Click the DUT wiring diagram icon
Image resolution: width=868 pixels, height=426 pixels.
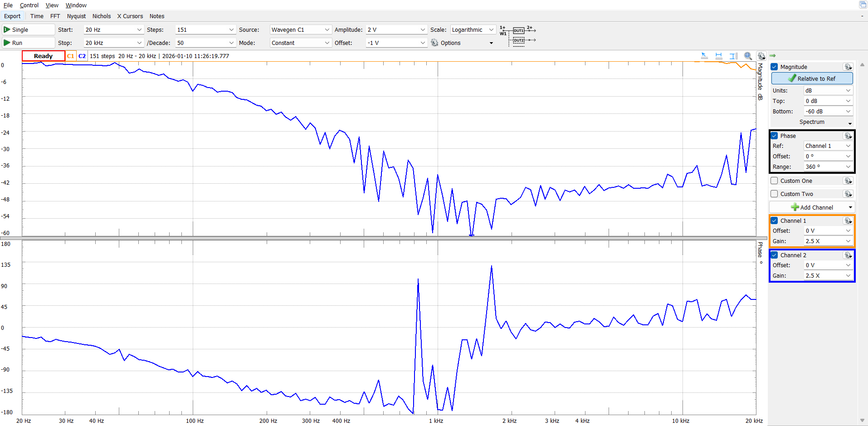pyautogui.click(x=518, y=35)
